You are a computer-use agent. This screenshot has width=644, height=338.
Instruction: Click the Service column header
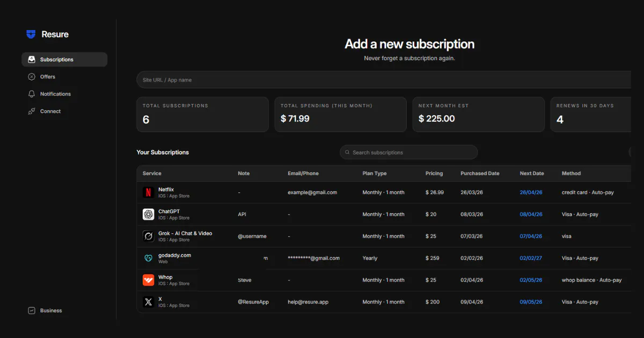152,173
